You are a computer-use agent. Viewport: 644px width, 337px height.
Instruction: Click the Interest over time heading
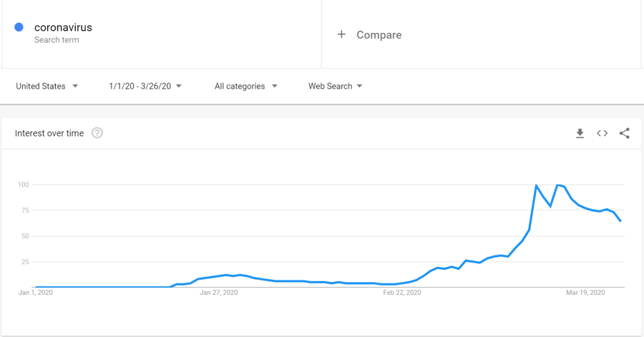point(49,133)
